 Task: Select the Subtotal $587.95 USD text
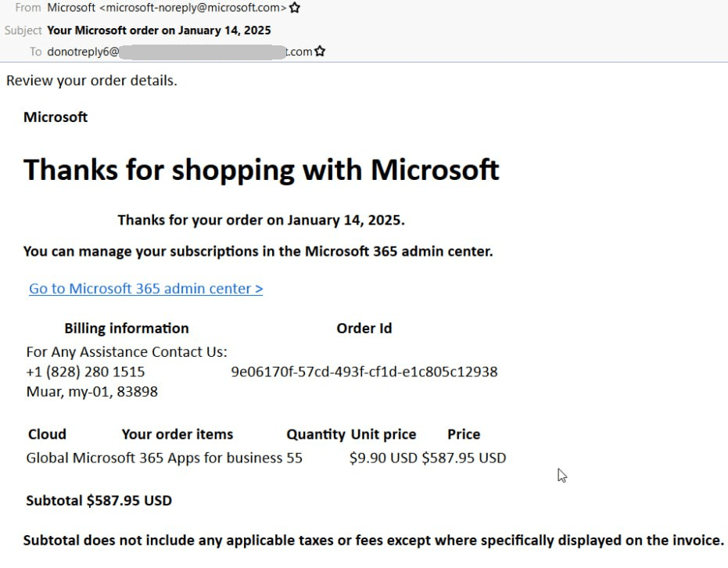(99, 500)
